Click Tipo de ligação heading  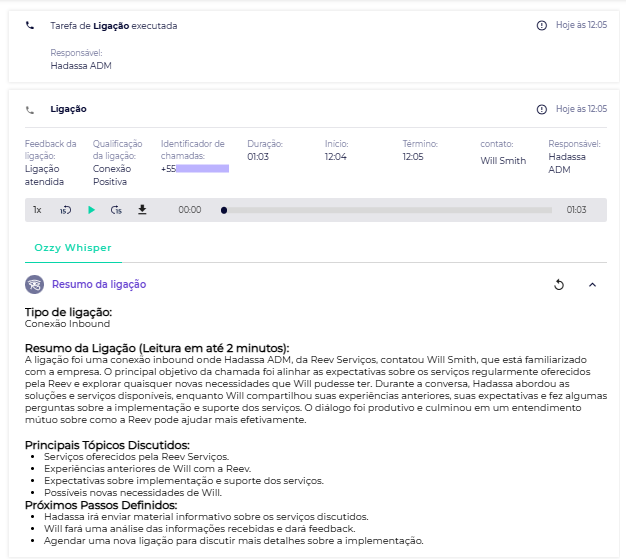pos(68,312)
